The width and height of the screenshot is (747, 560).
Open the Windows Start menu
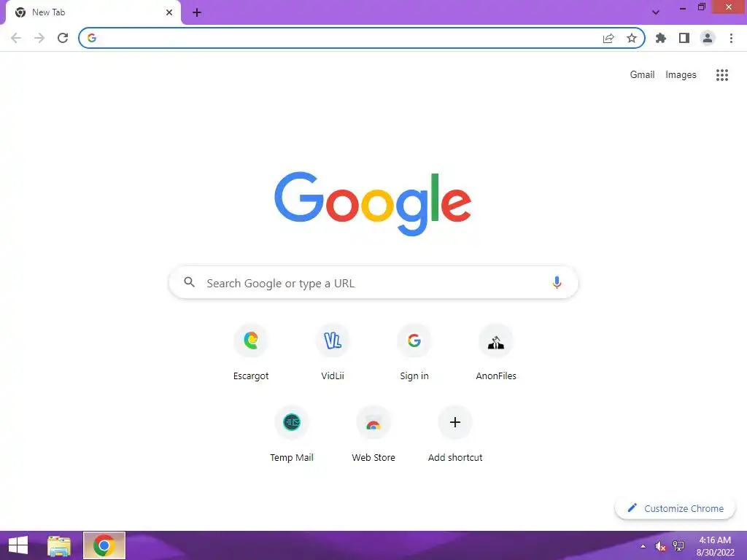pos(18,545)
